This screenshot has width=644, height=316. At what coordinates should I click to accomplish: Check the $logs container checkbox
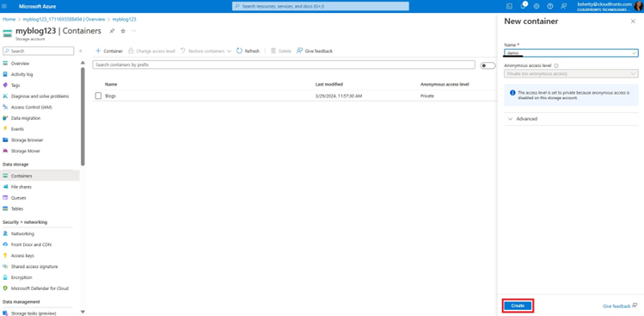coord(98,96)
